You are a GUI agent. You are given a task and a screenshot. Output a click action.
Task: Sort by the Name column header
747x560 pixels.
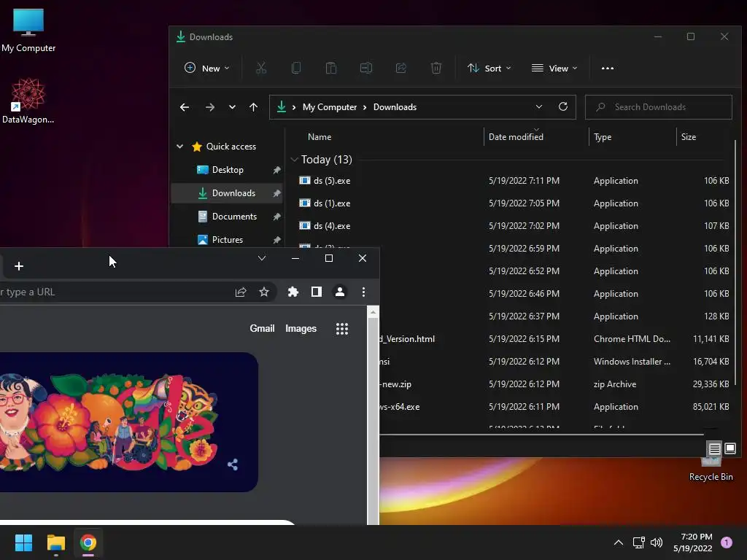pyautogui.click(x=320, y=137)
